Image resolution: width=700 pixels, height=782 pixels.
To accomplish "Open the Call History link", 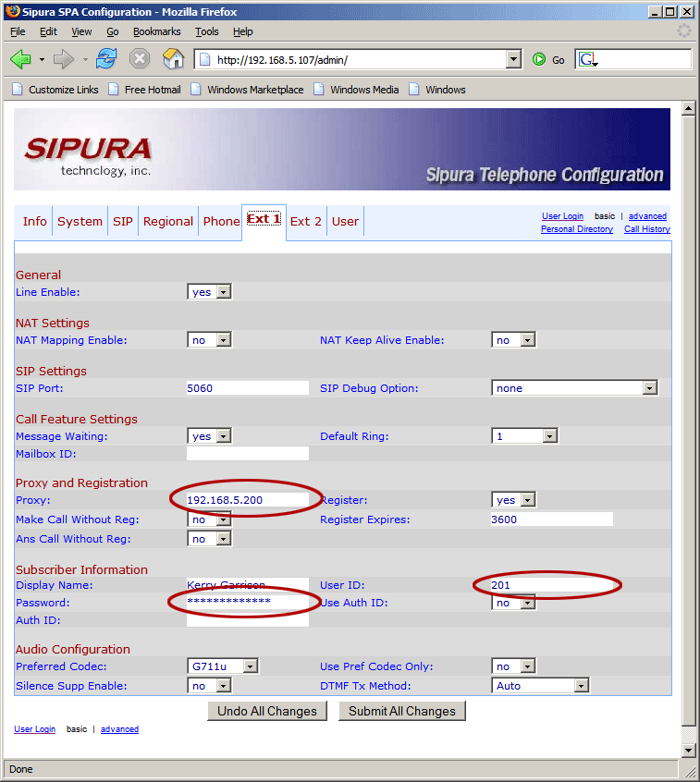I will pos(647,229).
